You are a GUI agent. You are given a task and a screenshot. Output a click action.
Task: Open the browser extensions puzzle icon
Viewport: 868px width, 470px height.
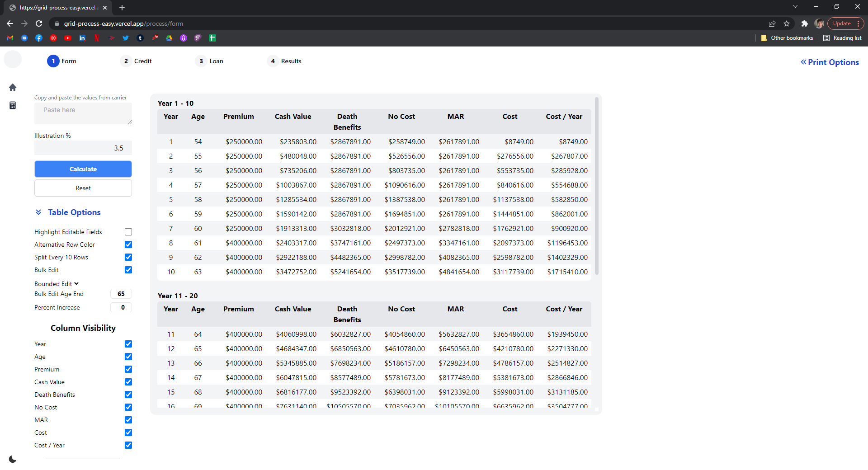tap(804, 23)
